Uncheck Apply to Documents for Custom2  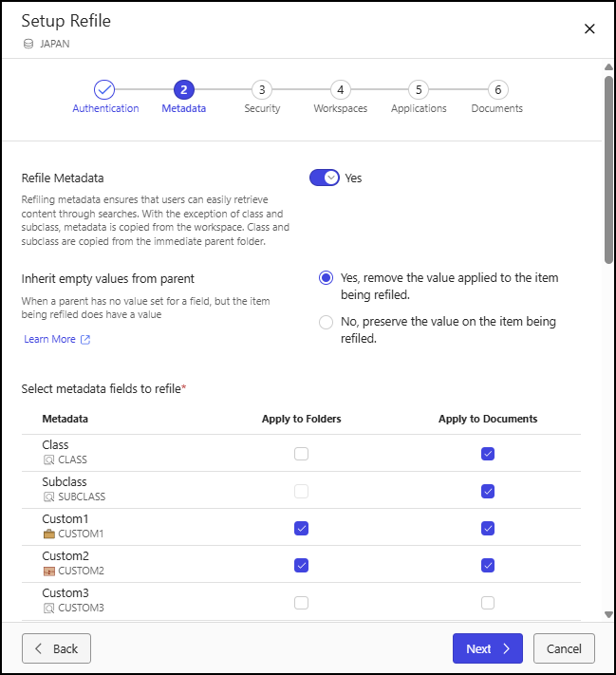coord(488,565)
